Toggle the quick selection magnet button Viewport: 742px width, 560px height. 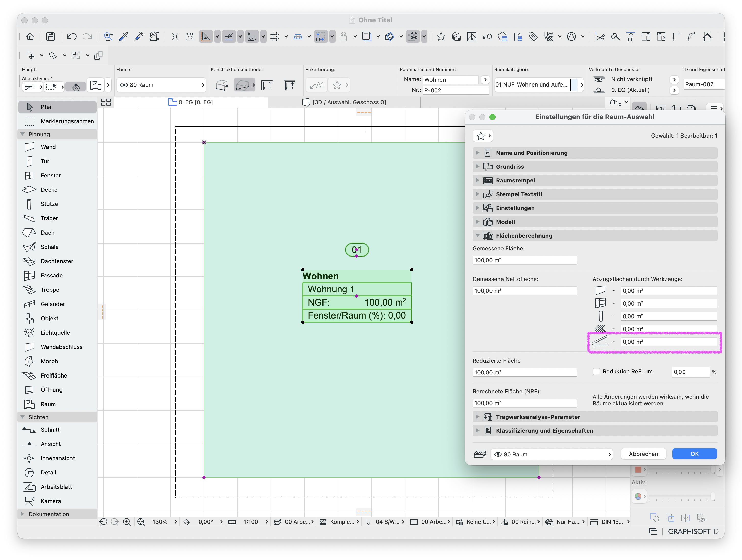[x=76, y=87]
